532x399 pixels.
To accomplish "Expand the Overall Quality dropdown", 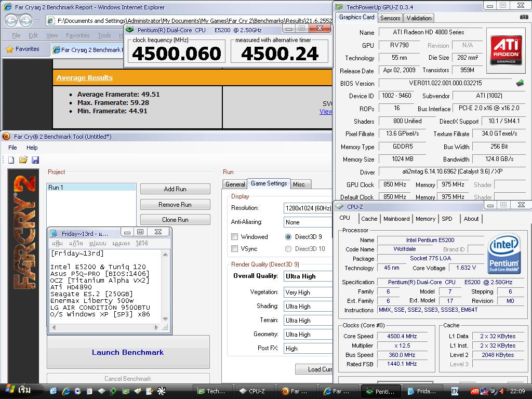I will pos(308,276).
